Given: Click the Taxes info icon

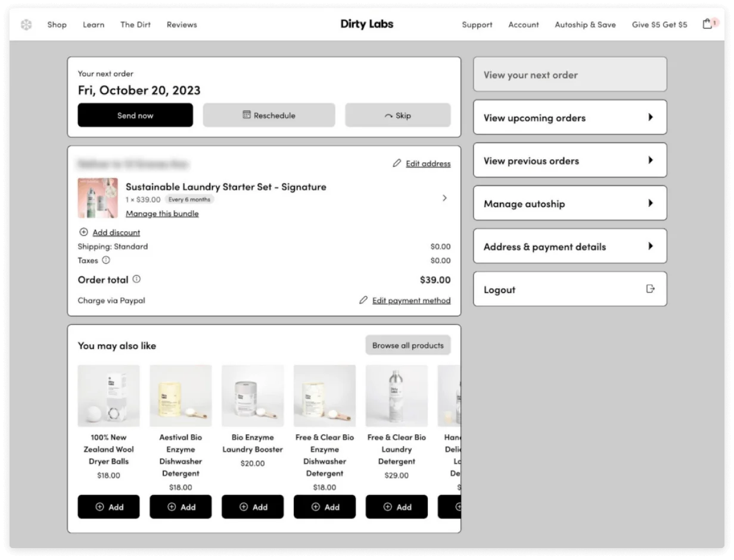Looking at the screenshot, I should (106, 260).
